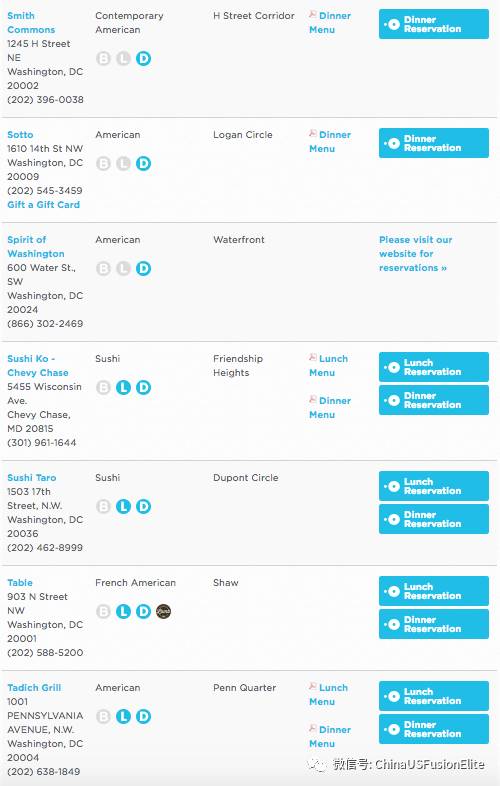The image size is (500, 786).
Task: Click the dinner 'D' icon for Smith Commons
Action: point(143,59)
